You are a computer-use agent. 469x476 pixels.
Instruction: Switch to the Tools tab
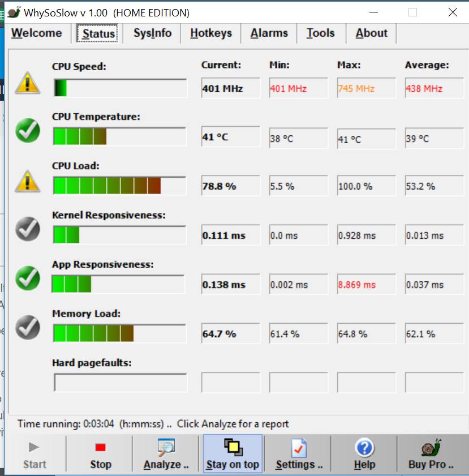(321, 33)
